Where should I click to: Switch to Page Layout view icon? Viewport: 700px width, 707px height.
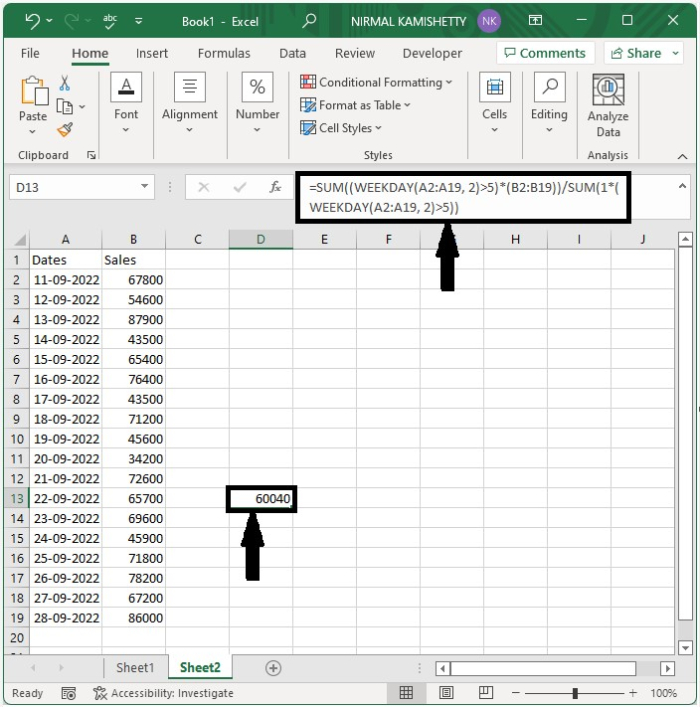pyautogui.click(x=446, y=693)
